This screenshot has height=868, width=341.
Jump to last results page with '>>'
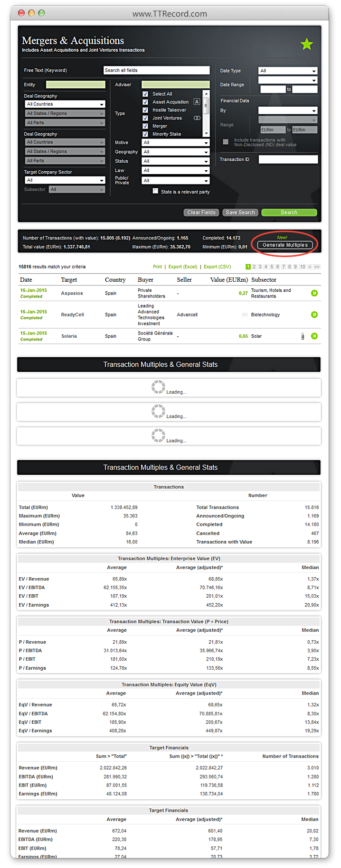pyautogui.click(x=317, y=267)
